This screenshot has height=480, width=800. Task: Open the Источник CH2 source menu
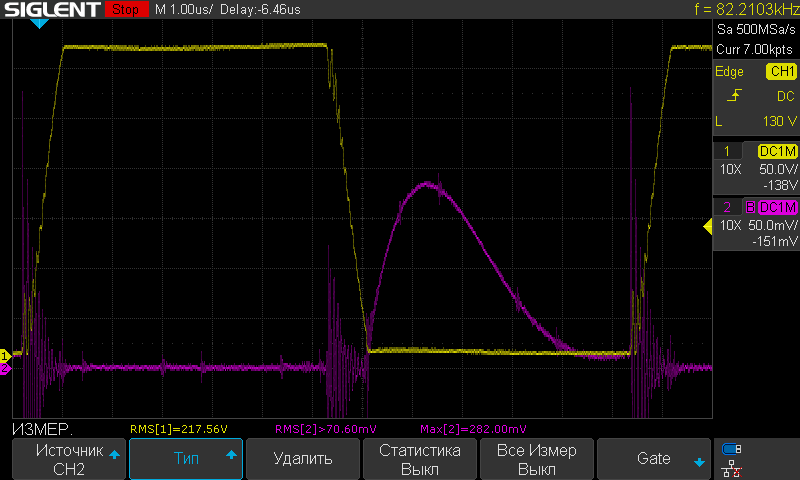[x=69, y=459]
